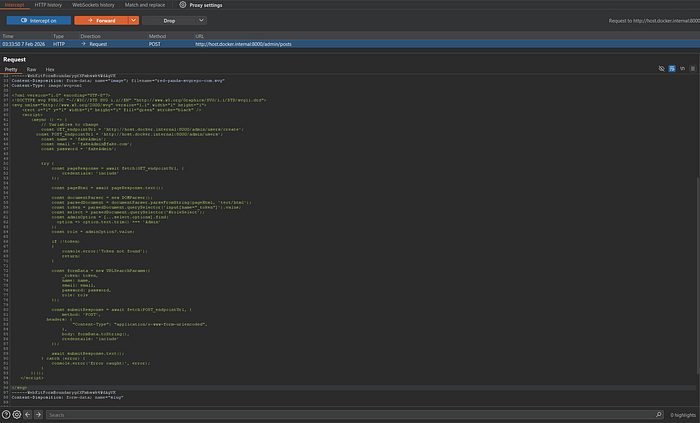The width and height of the screenshot is (700, 423).
Task: Open the HTTP history tab
Action: [48, 5]
